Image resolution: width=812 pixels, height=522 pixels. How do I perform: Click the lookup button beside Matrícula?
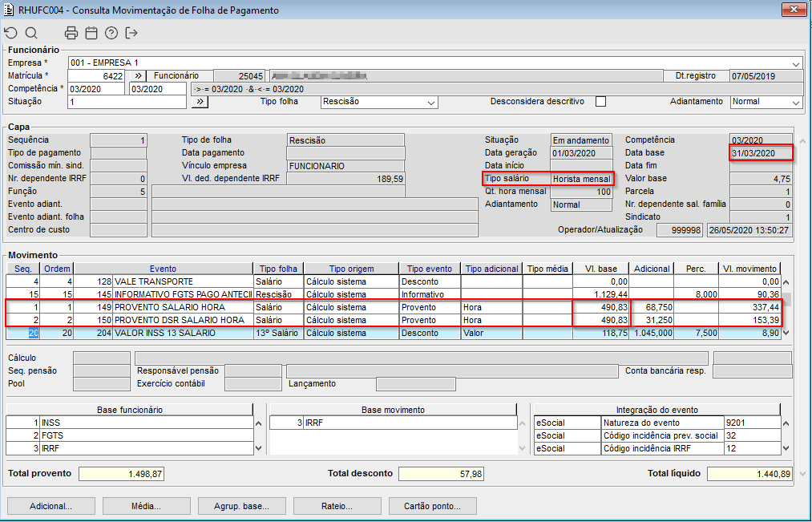(137, 76)
